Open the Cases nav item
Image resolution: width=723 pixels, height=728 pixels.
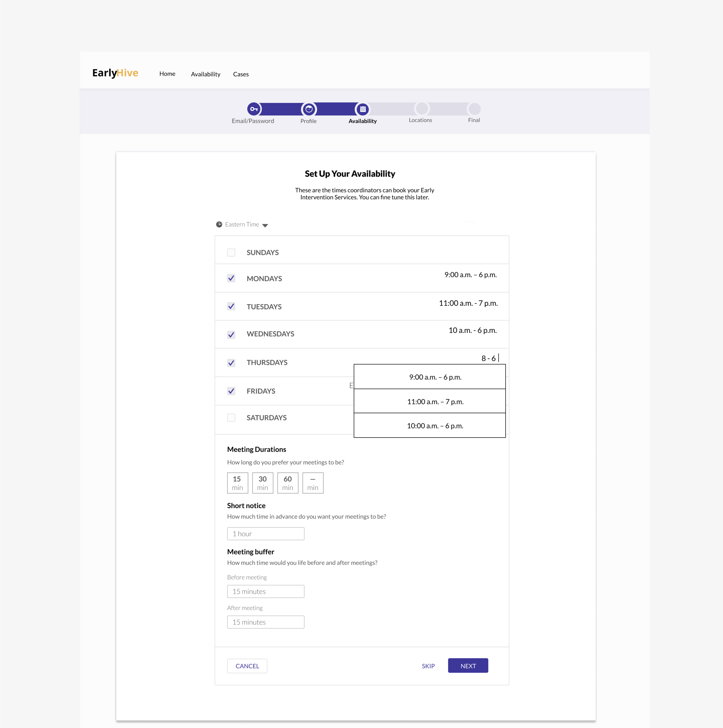(241, 74)
